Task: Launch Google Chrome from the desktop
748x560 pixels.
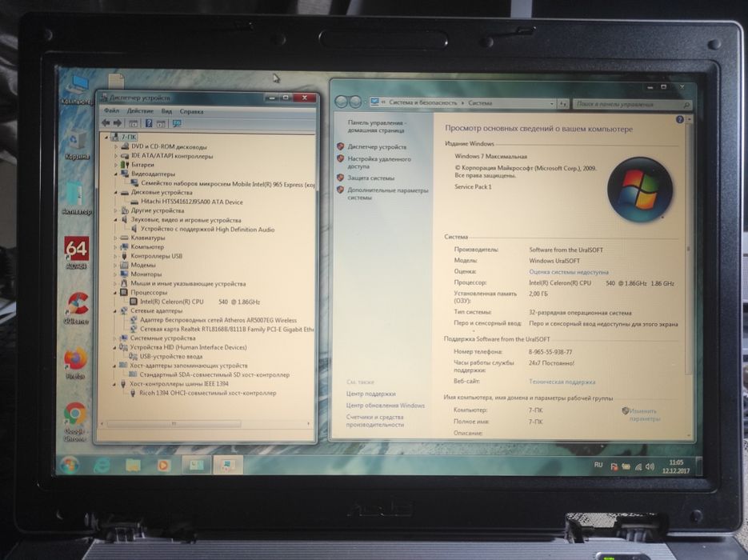Action: point(75,422)
